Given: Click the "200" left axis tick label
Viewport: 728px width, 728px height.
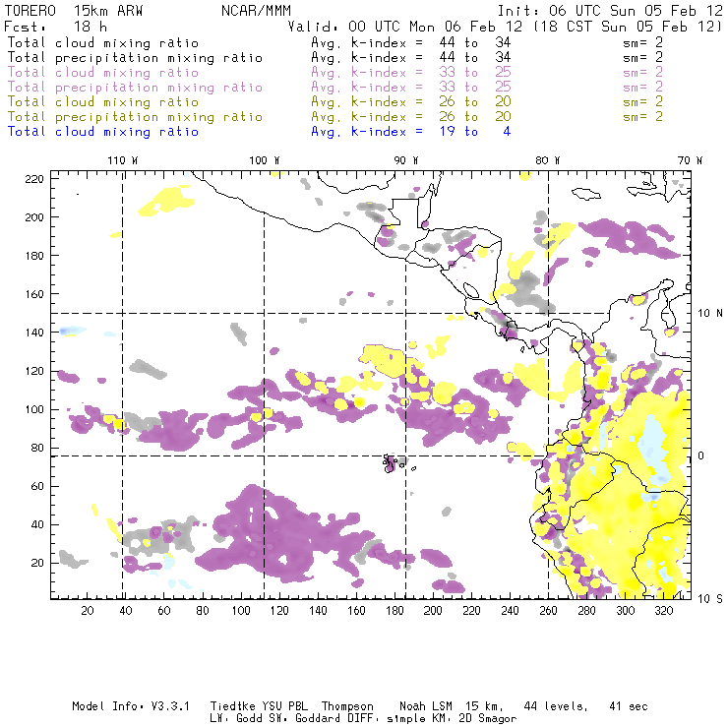Looking at the screenshot, I should pyautogui.click(x=34, y=217).
